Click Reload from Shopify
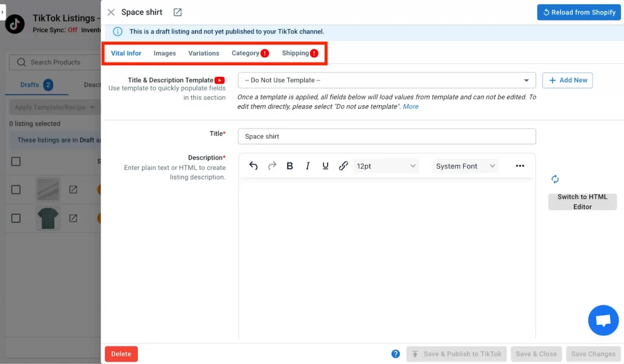The width and height of the screenshot is (624, 364). tap(578, 12)
